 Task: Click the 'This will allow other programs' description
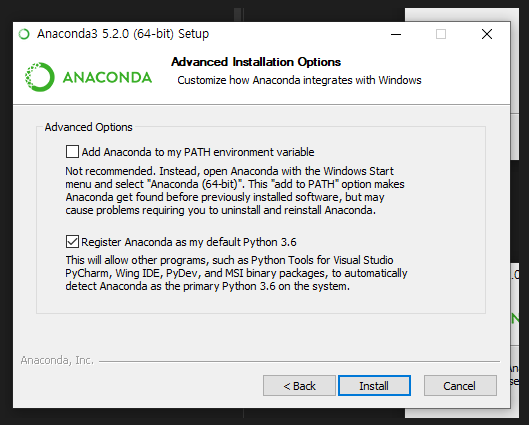pyautogui.click(x=236, y=273)
